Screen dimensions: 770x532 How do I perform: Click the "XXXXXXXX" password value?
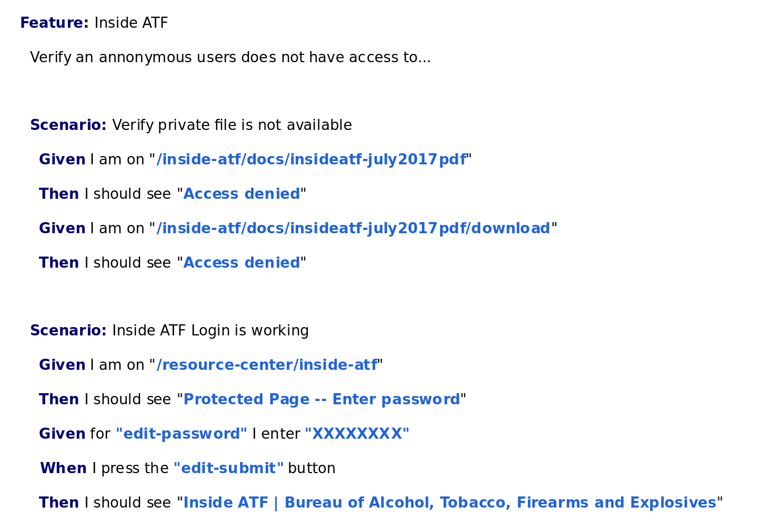pos(357,434)
